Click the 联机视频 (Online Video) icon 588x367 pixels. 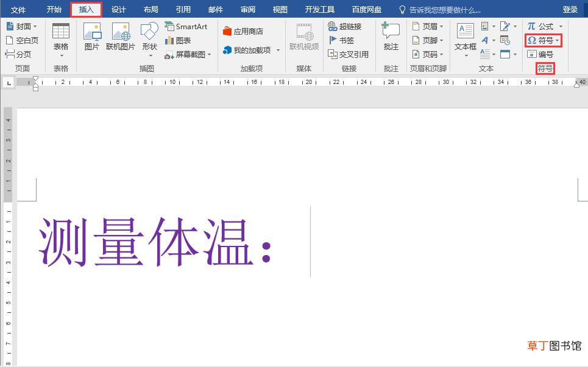click(304, 37)
